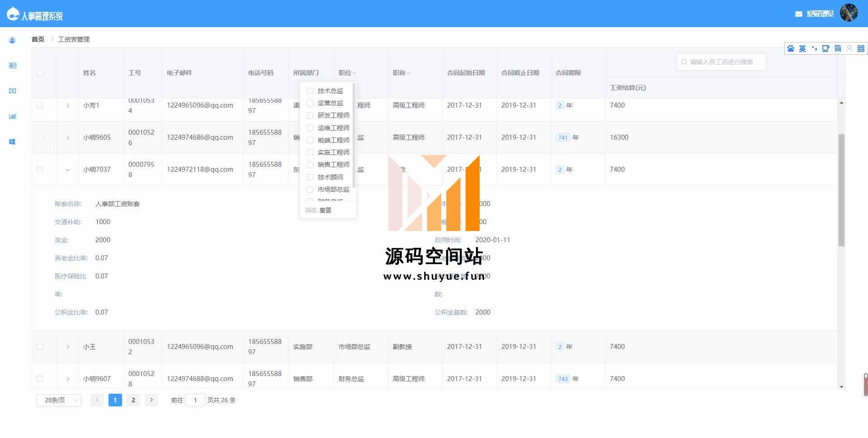Check the 销售工程师 filter option
This screenshot has height=438, width=868.
(x=310, y=165)
